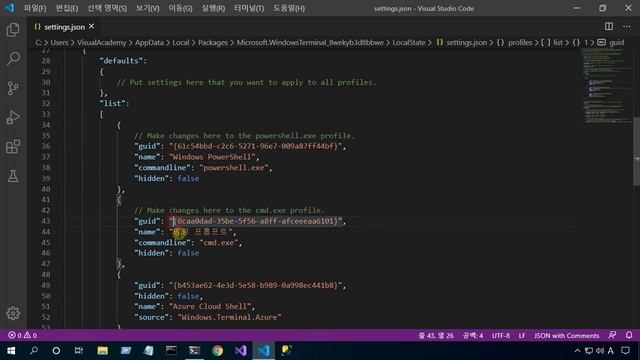Open status bar notifications bell
Screen dimensions: 640x360
(x=629, y=335)
